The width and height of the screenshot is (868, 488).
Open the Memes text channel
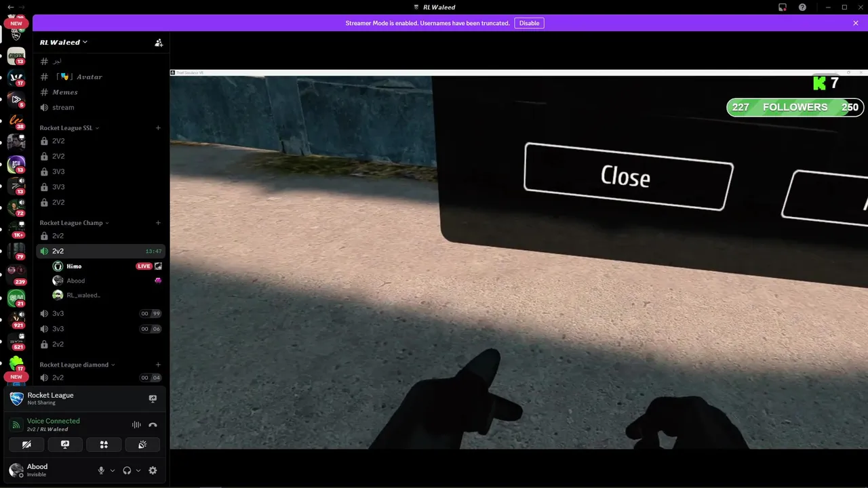[x=100, y=92]
